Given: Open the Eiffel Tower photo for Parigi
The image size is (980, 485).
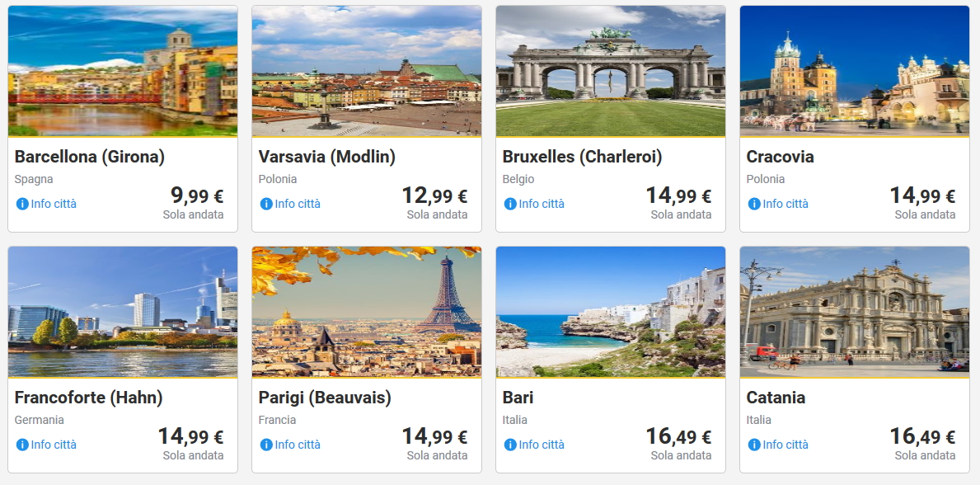Looking at the screenshot, I should 367,313.
